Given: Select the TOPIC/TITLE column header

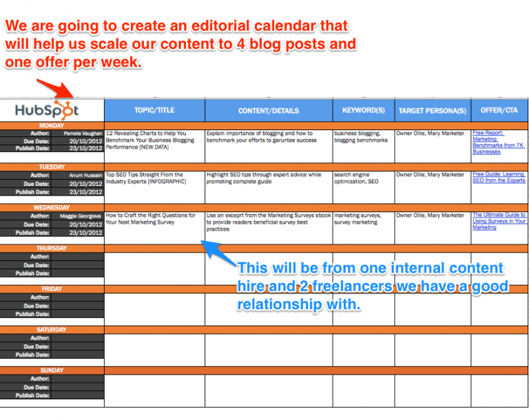Looking at the screenshot, I should point(154,110).
